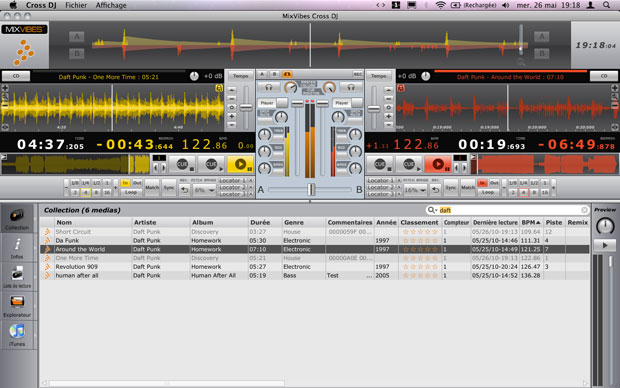Click right deck CUE play button

pos(409,164)
